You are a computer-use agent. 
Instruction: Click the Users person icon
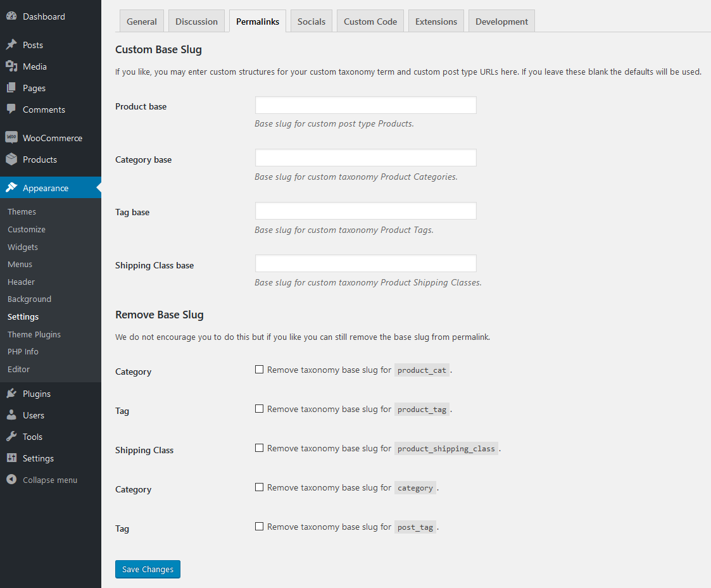point(11,415)
